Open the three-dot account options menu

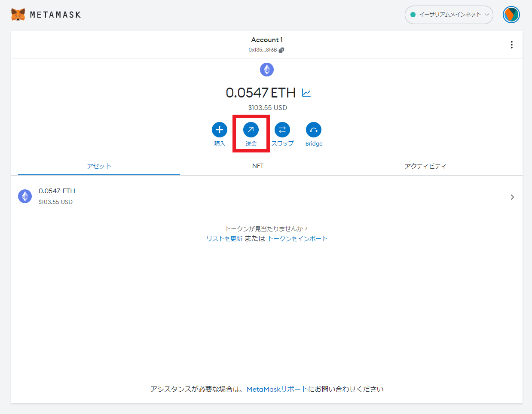[x=511, y=45]
